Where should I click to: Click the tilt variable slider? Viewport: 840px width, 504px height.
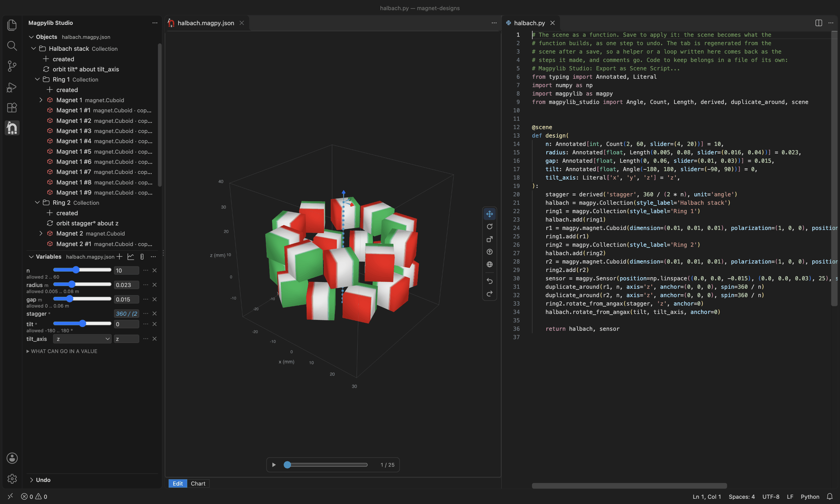coord(82,323)
